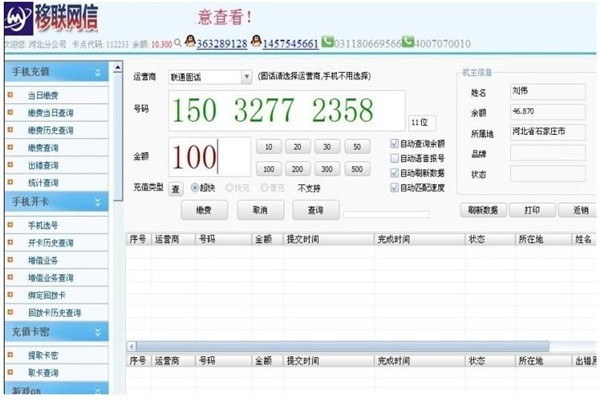Image resolution: width=600 pixels, height=400 pixels.
Task: Toggle 自动匹配速度 checkbox
Action: [x=394, y=187]
